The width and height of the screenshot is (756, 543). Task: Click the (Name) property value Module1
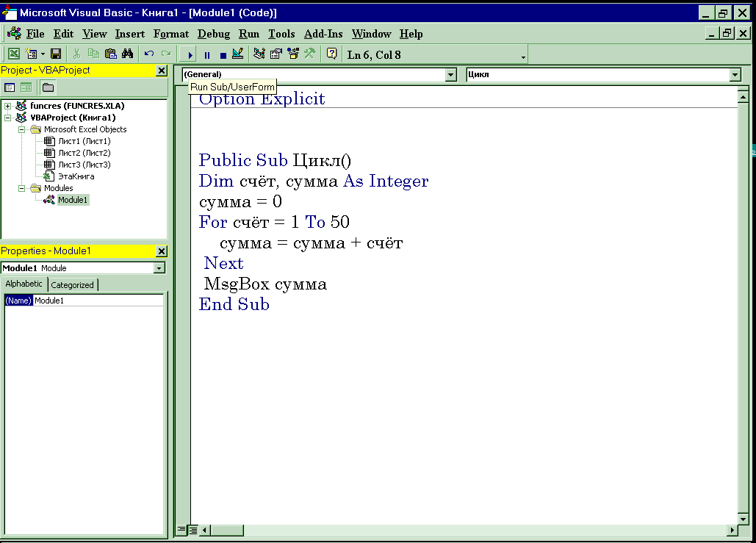point(98,301)
